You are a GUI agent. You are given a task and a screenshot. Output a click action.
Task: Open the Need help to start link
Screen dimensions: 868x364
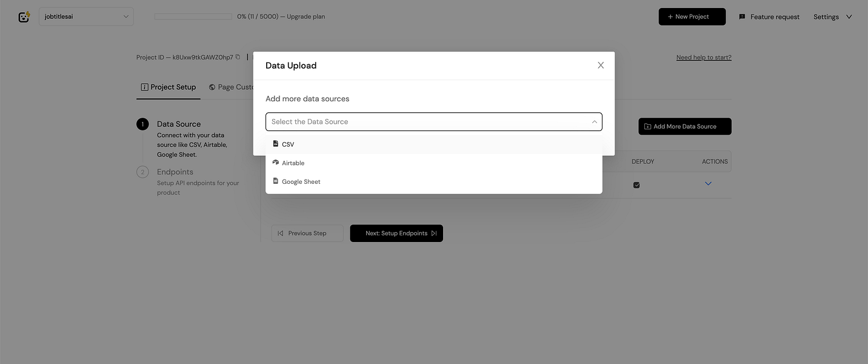[704, 56]
